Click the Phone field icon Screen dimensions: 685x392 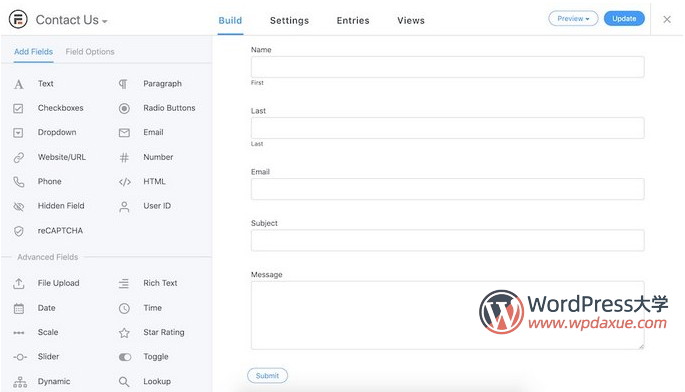coord(18,182)
